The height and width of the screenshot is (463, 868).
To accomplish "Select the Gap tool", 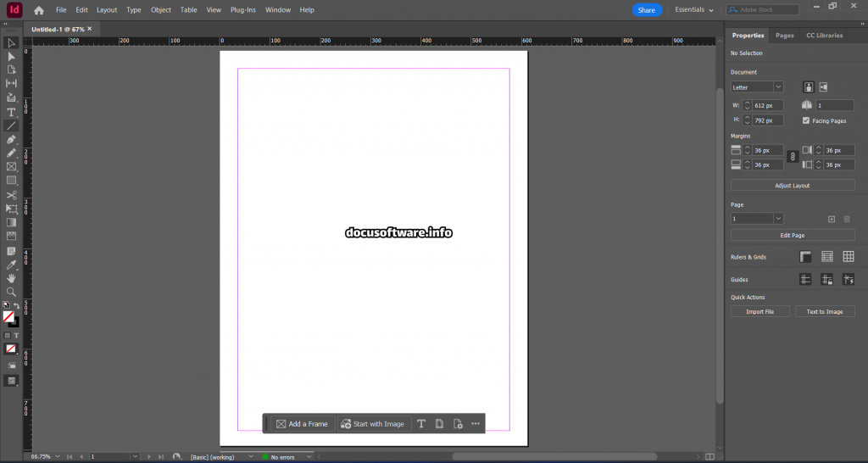I will [x=11, y=83].
